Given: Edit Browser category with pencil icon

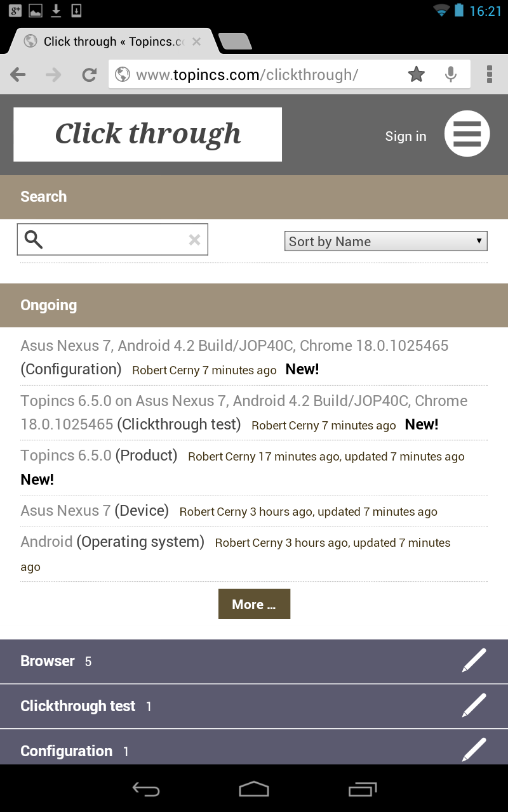Looking at the screenshot, I should point(474,661).
